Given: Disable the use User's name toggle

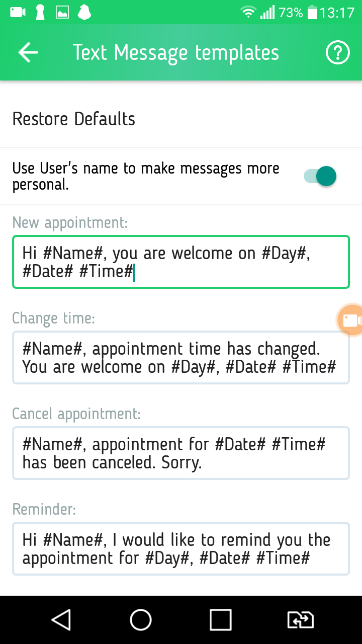Looking at the screenshot, I should [320, 176].
